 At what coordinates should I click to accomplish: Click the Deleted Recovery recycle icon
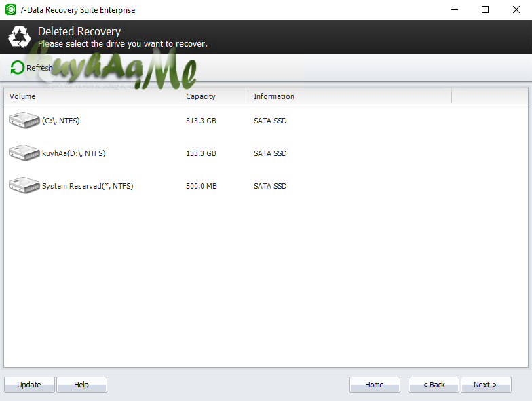click(x=19, y=37)
